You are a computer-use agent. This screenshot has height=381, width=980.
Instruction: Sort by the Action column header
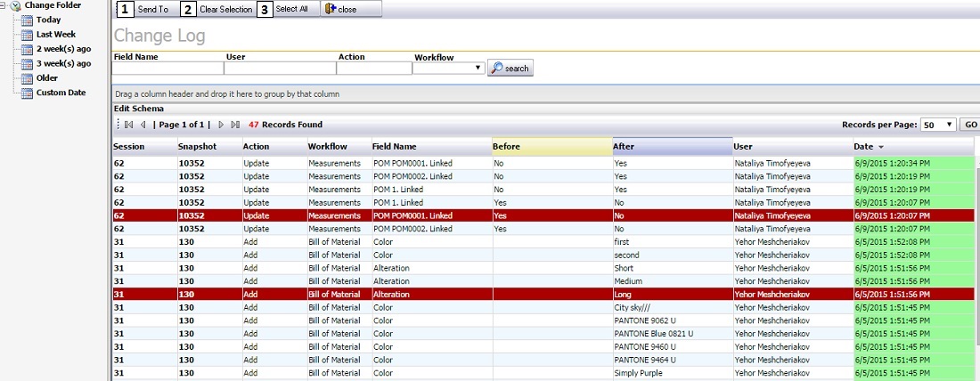pos(275,147)
